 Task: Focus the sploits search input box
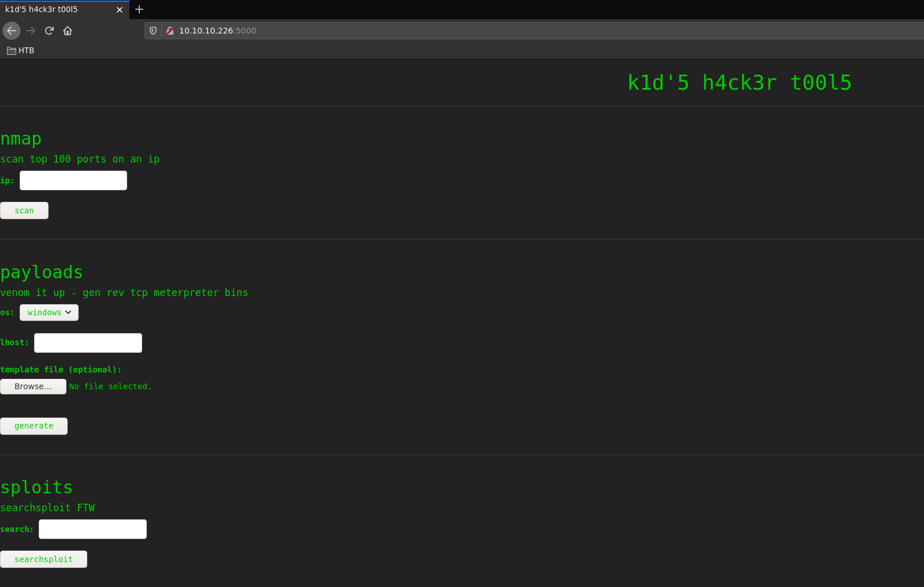click(92, 529)
